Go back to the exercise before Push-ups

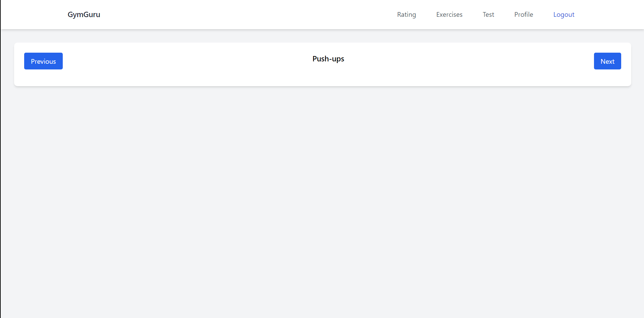[43, 61]
